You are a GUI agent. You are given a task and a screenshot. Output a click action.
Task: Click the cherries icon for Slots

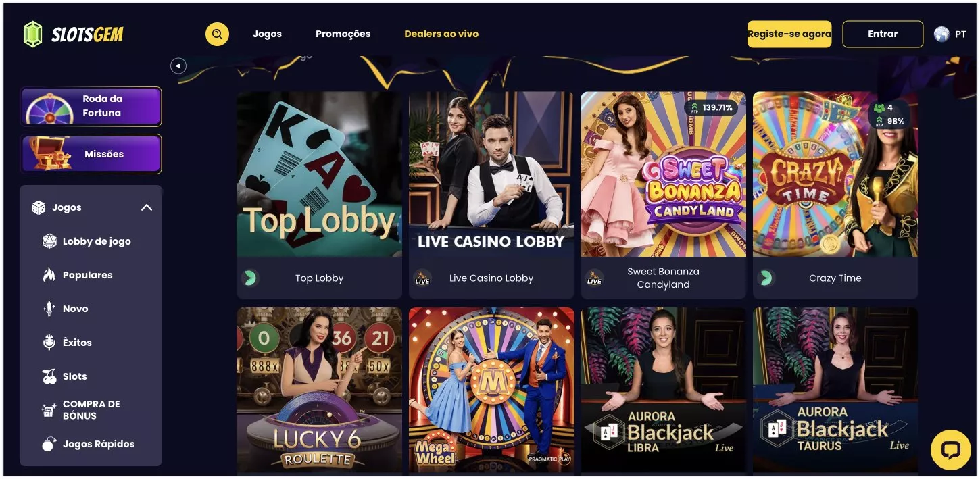pos(49,376)
